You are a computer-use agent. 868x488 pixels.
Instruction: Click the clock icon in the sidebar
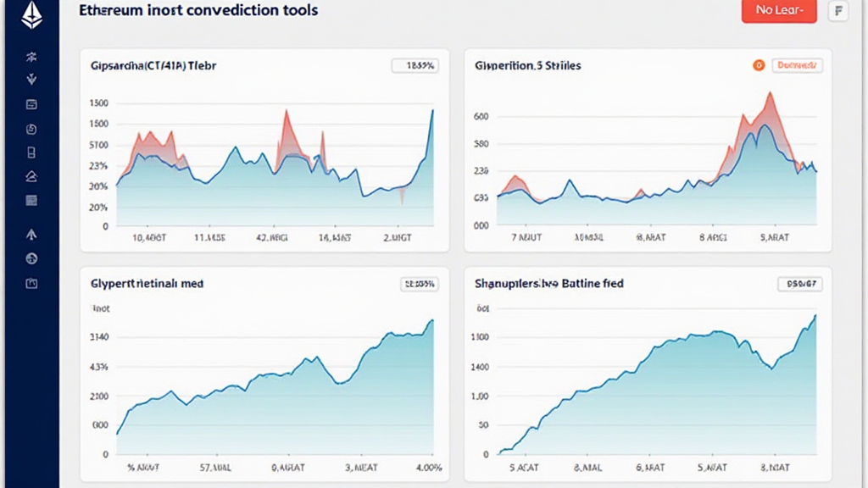click(x=32, y=129)
